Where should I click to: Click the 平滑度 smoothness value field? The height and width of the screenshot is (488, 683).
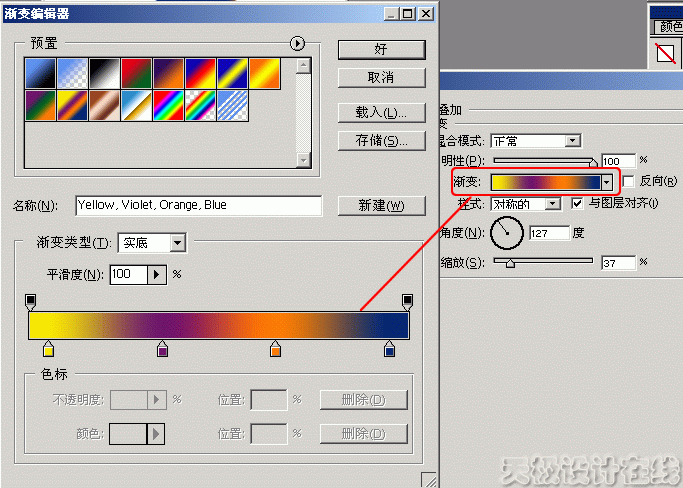click(x=128, y=274)
